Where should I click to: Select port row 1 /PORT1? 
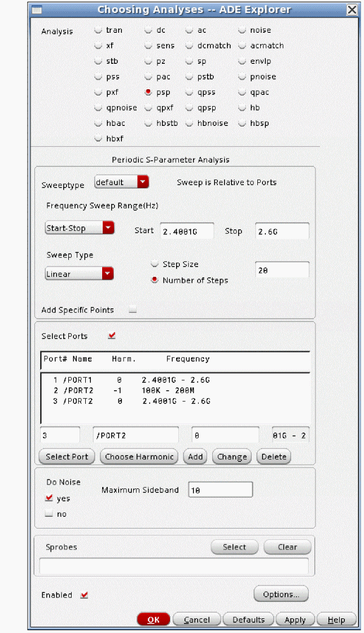click(175, 380)
